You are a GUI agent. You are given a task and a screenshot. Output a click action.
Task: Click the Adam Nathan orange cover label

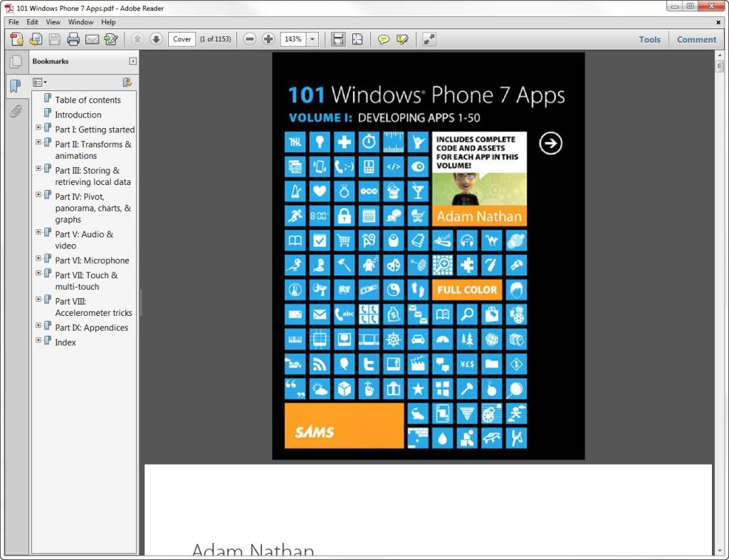click(x=479, y=216)
